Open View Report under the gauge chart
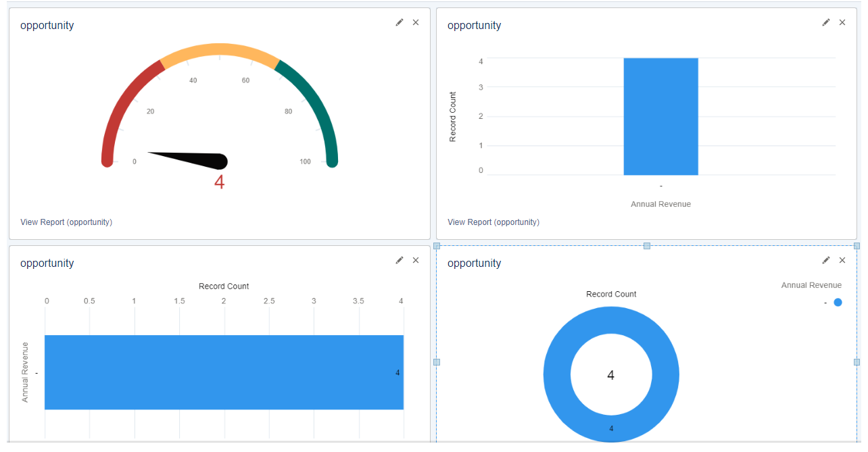The image size is (868, 452). coord(66,222)
